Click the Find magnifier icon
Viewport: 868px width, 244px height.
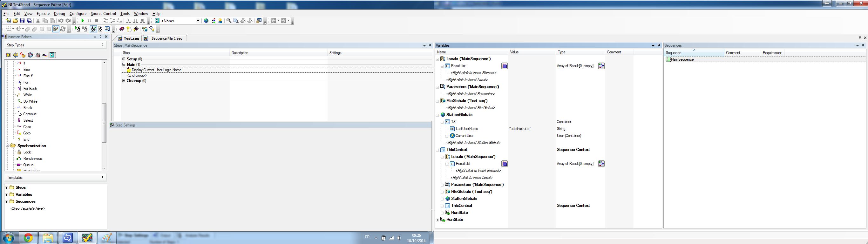point(229,21)
